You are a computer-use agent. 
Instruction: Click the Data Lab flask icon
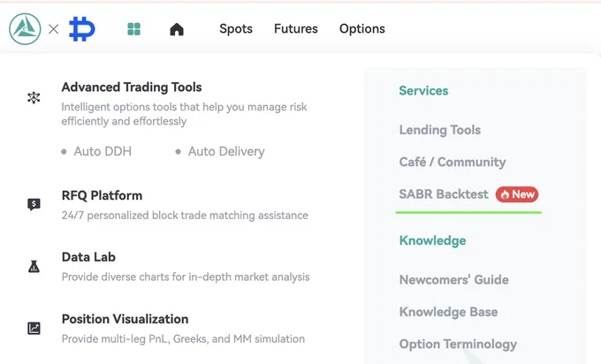34,266
